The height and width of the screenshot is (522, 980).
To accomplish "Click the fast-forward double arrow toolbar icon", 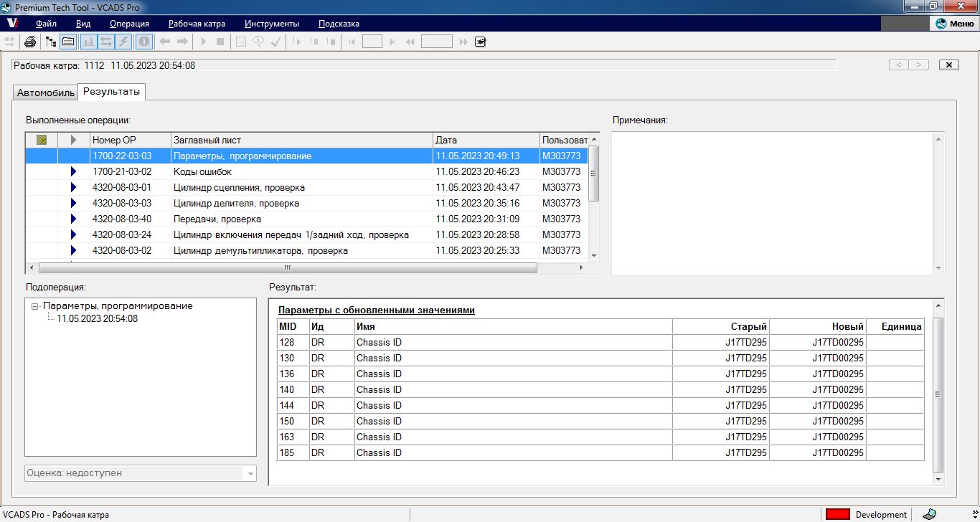I will point(463,42).
